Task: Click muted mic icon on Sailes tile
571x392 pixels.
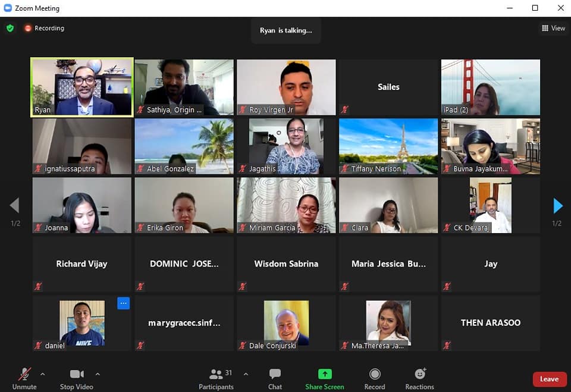Action: [344, 109]
